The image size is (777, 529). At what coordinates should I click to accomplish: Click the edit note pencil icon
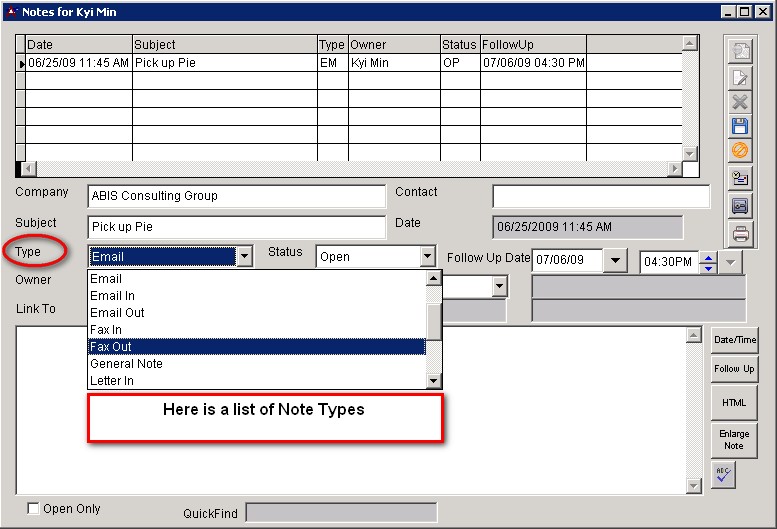740,76
